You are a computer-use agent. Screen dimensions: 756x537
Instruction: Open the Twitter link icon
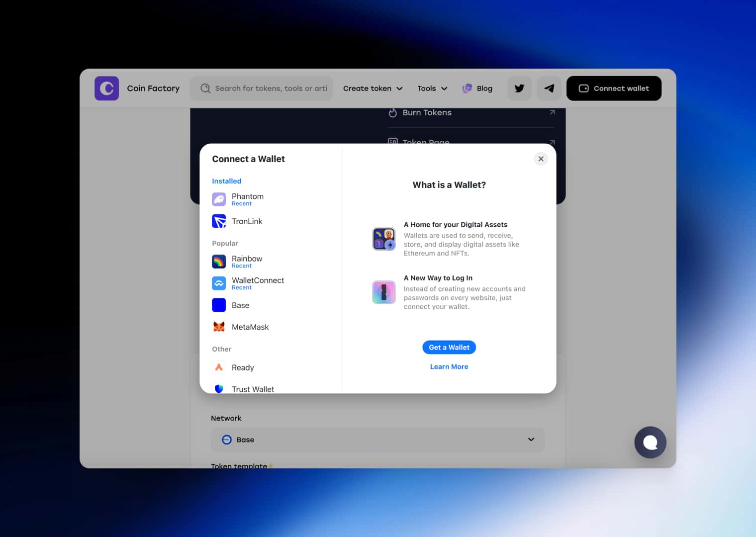(519, 89)
